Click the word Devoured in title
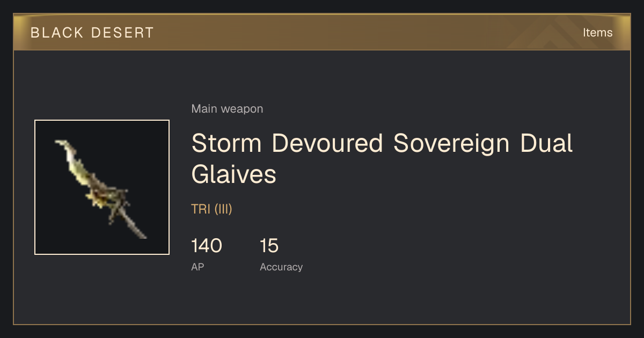This screenshot has width=644, height=338. pyautogui.click(x=327, y=143)
